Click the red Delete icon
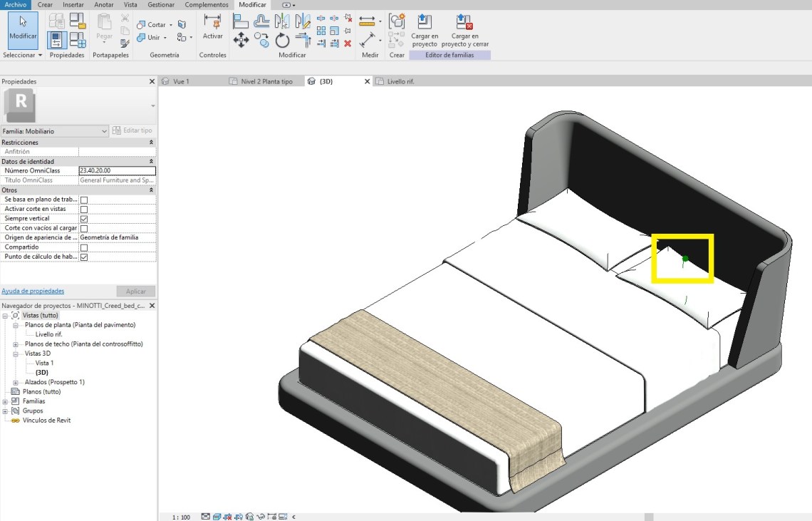This screenshot has width=812, height=521. point(348,43)
